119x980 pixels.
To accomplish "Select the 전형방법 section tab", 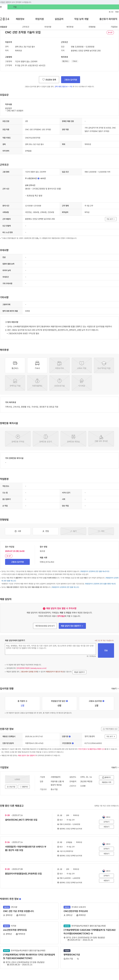I will pos(92,27).
